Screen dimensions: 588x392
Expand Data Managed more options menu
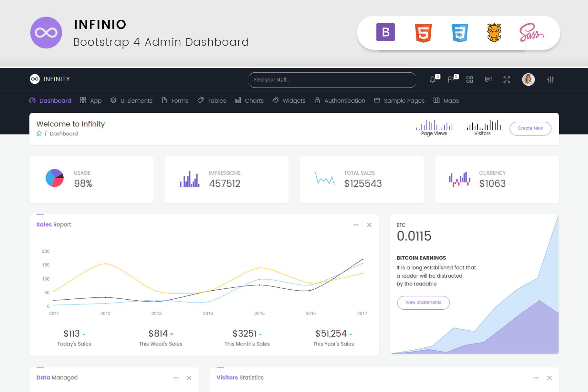click(x=176, y=378)
